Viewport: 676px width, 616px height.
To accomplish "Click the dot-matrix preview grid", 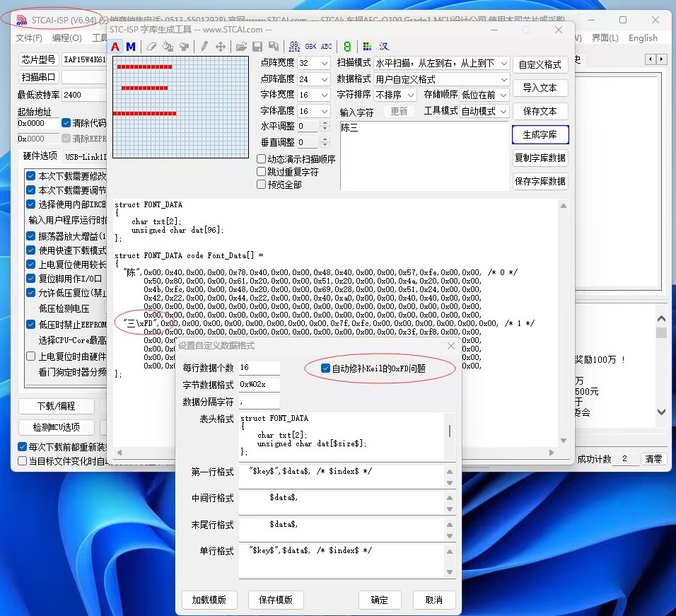I will 180,107.
